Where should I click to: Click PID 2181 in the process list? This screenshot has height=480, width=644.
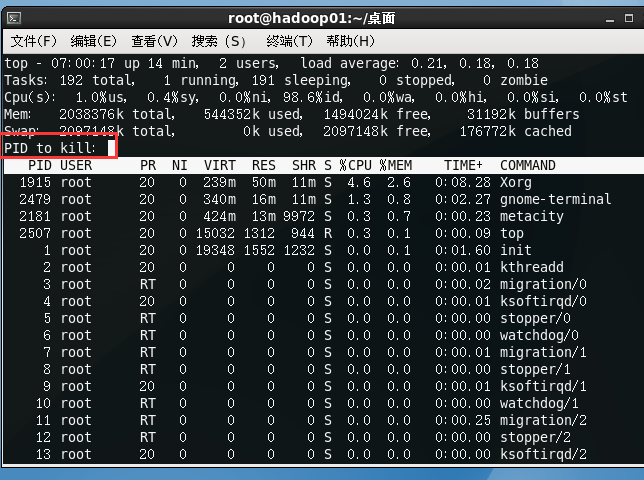[x=35, y=216]
